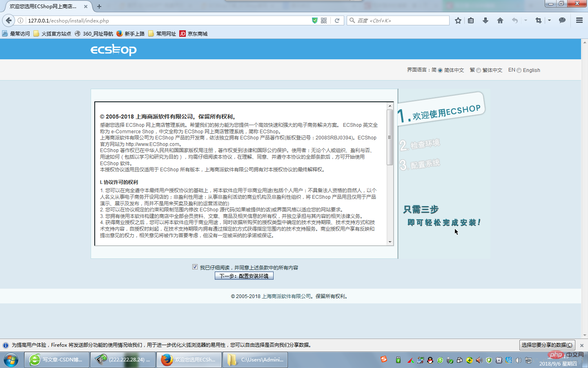Click the green security shield in address bar
588x368 pixels.
315,20
